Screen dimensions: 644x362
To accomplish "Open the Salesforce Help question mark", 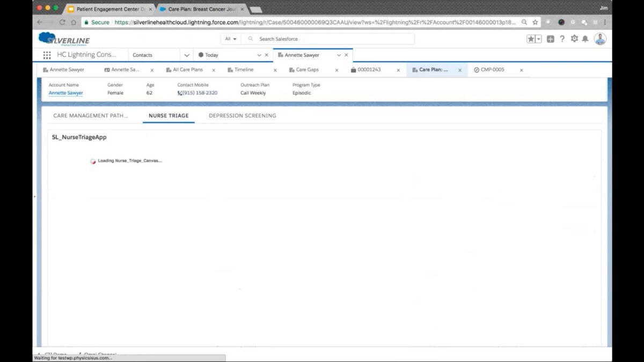I will (561, 39).
